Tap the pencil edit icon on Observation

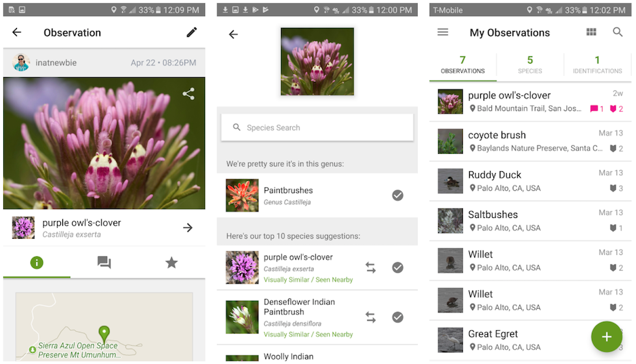pyautogui.click(x=191, y=32)
